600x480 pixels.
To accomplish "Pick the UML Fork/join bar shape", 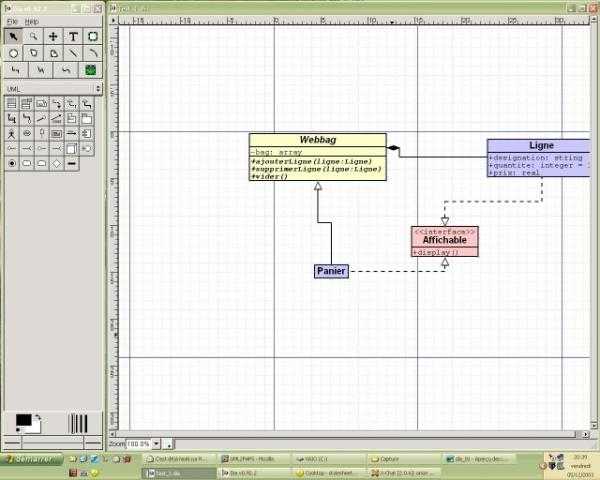I will [x=72, y=163].
